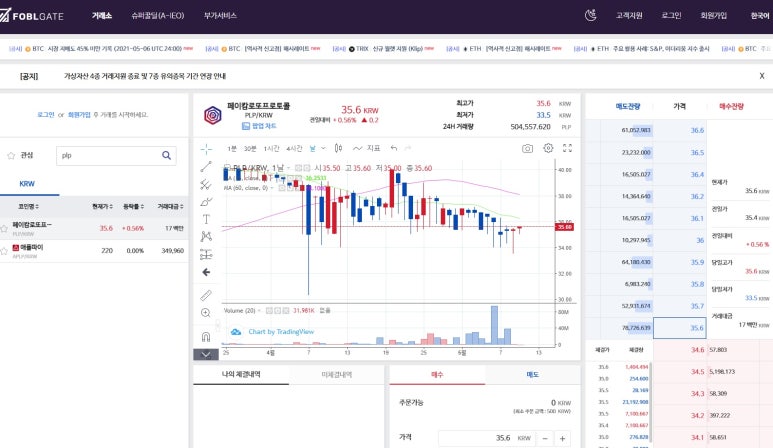Viewport: 773px width, 448px height.
Task: Select the pitchfork drawing tool
Action: click(206, 184)
